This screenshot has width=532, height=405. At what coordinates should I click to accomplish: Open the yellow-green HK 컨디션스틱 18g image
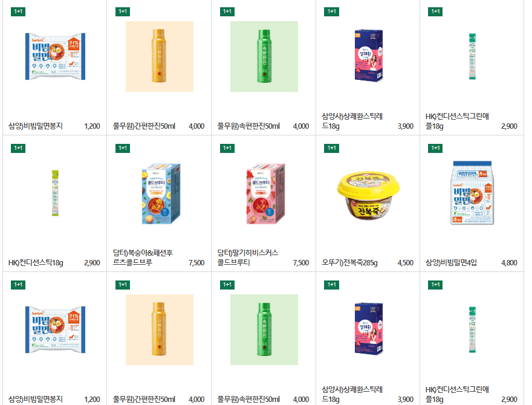(55, 193)
